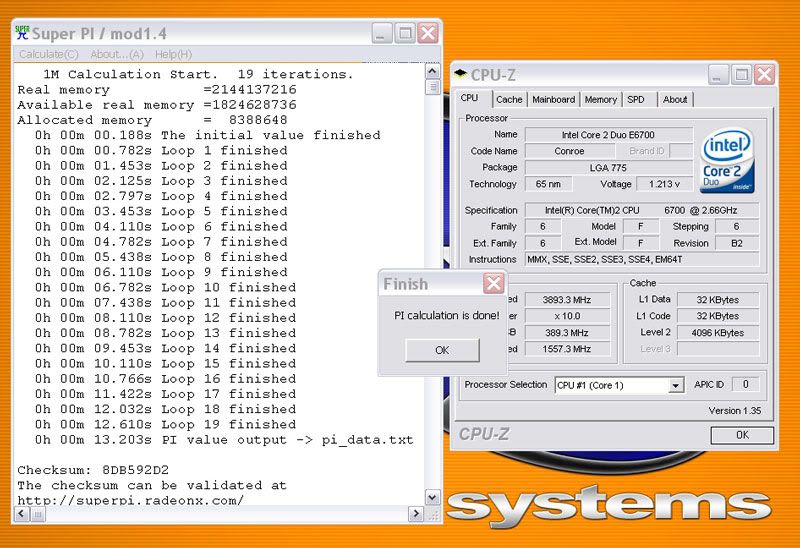Minimize the Super PI window

(x=381, y=33)
